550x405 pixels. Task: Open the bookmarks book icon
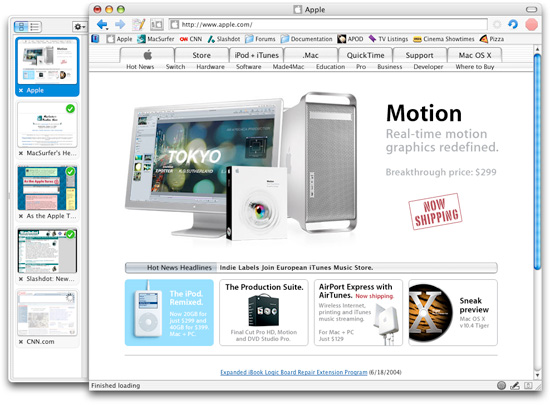(95, 39)
